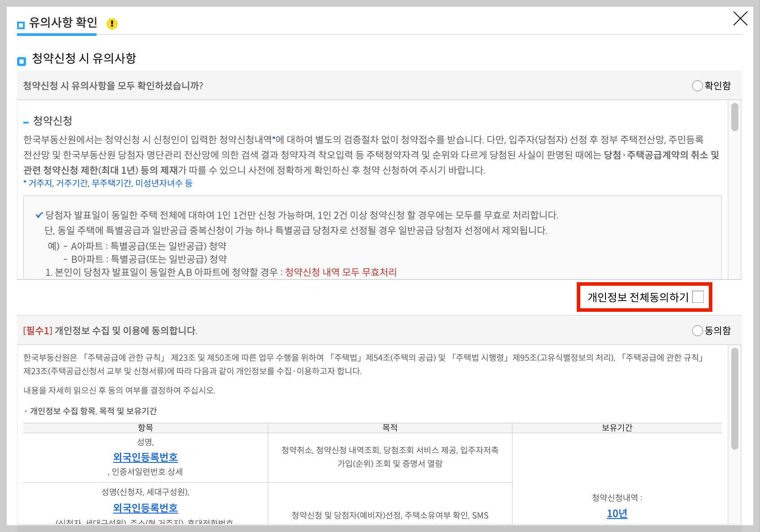The width and height of the screenshot is (760, 532).
Task: Click the 청약신청 subsection title
Action: click(53, 121)
